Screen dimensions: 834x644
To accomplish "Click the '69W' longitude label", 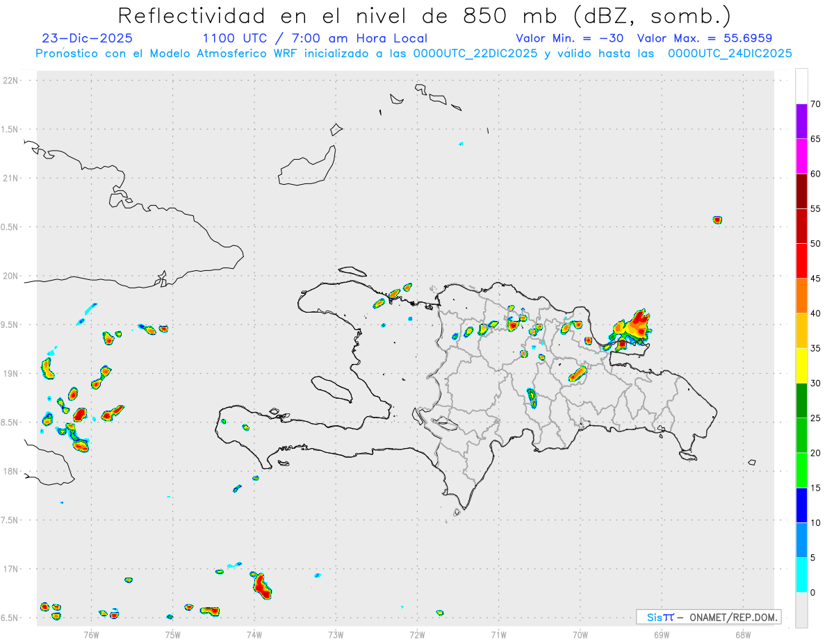I will point(662,634).
